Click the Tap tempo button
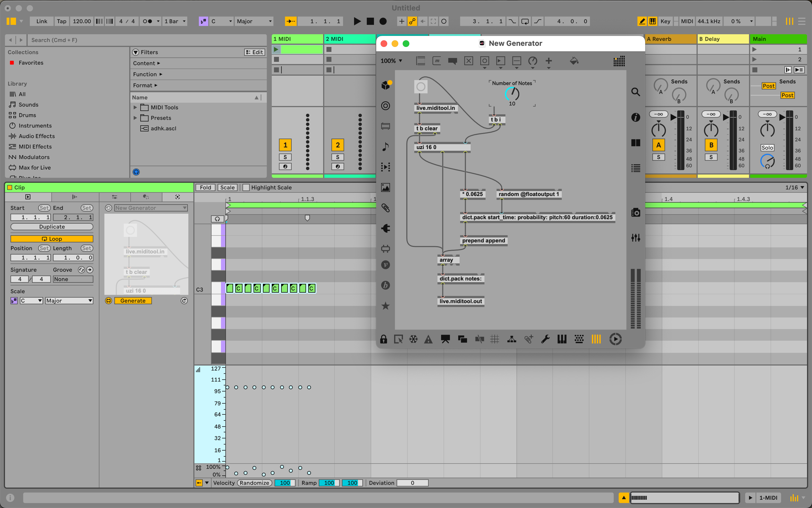Screen dimensions: 812x508 61,21
